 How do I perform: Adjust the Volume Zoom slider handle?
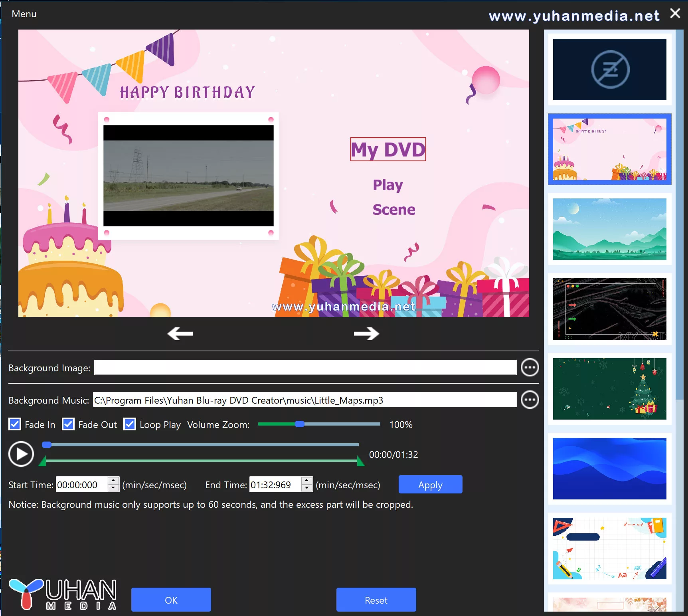point(299,424)
